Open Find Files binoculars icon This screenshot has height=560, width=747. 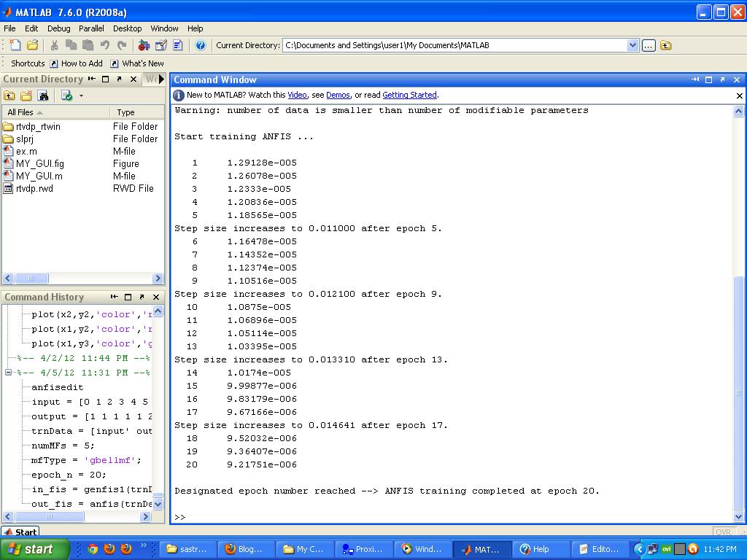pyautogui.click(x=43, y=96)
